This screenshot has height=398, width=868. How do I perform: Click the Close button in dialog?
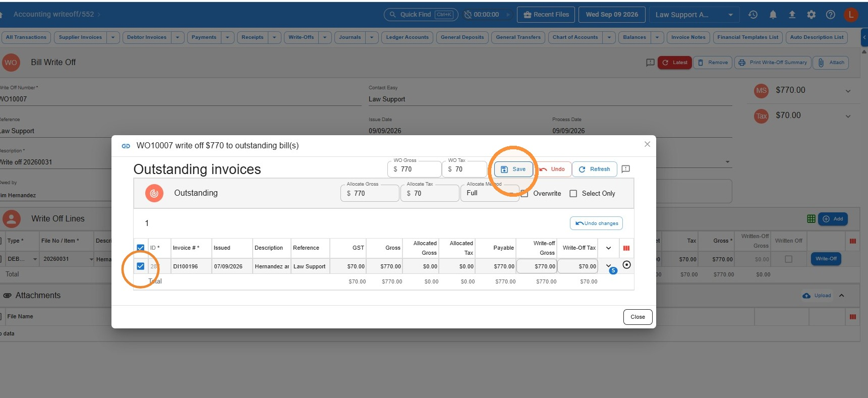tap(638, 317)
